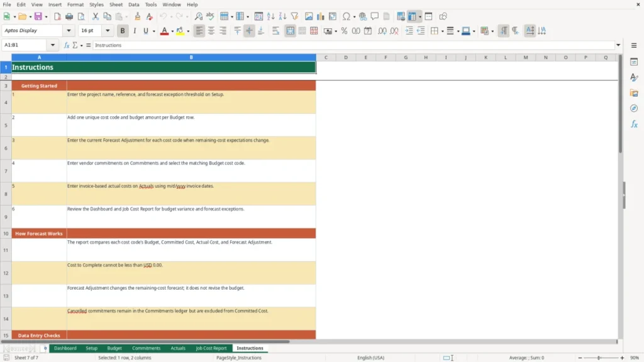Open the font name dropdown
The image size is (644, 362).
tap(69, 30)
